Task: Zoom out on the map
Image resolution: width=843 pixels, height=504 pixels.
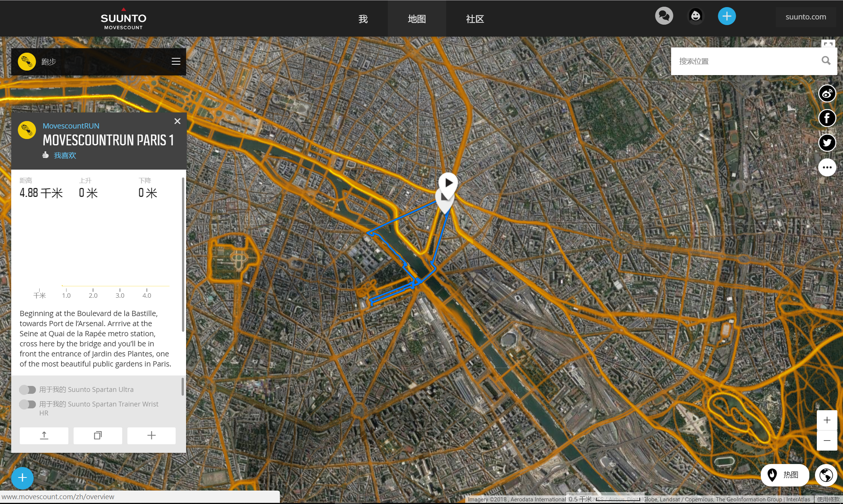Action: 827,441
